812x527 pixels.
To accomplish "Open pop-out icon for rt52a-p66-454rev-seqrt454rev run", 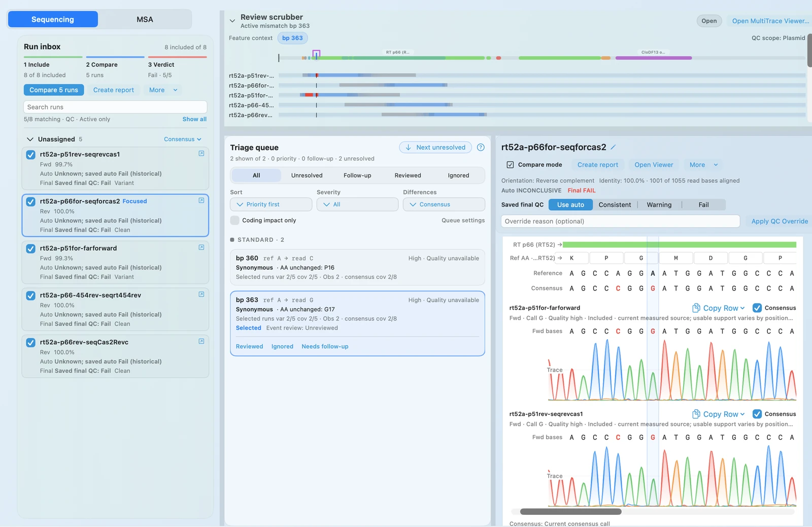I will 201,294.
